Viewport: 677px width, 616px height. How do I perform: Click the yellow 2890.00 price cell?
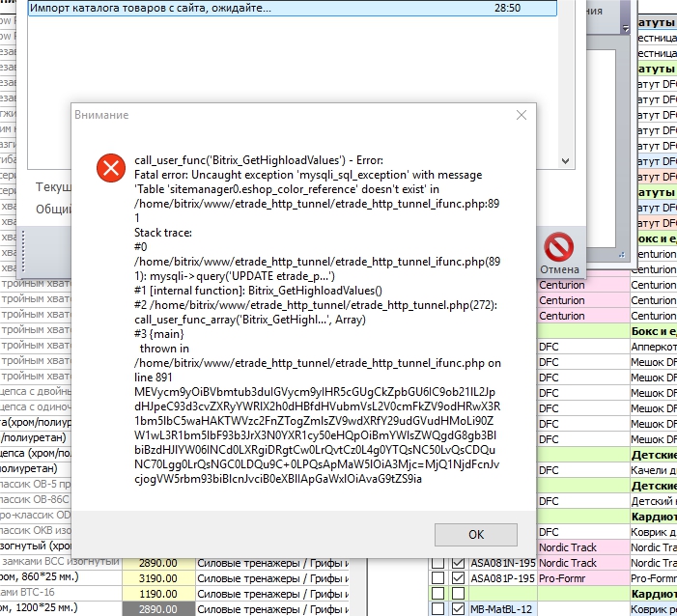point(158,563)
